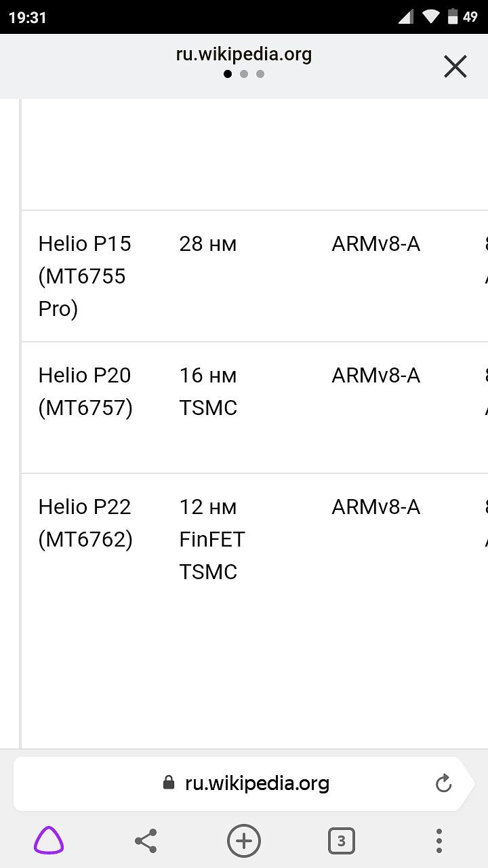Viewport: 488px width, 868px height.
Task: Close the page with the X icon
Action: [455, 66]
